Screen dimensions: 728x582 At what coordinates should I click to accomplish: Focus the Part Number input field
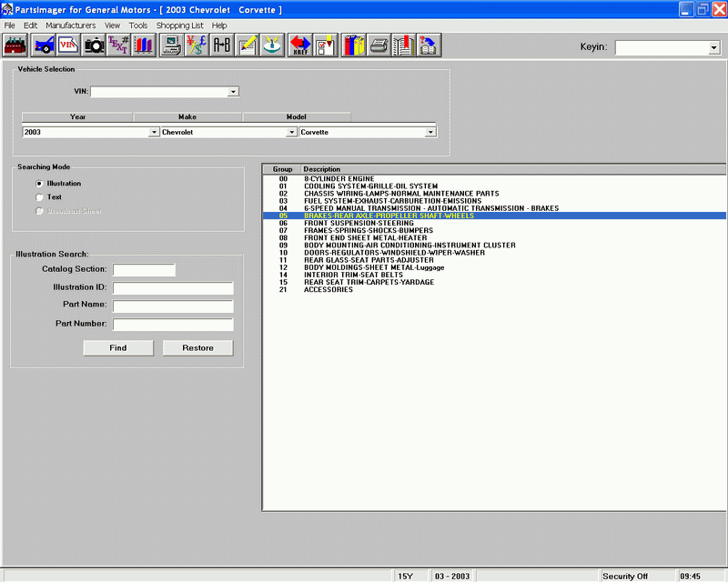tap(173, 325)
